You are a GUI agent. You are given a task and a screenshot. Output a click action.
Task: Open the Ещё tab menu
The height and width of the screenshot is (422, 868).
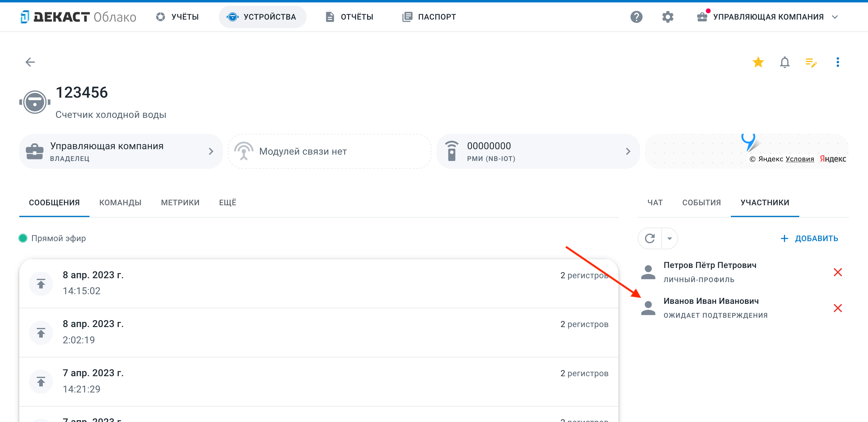tap(228, 203)
